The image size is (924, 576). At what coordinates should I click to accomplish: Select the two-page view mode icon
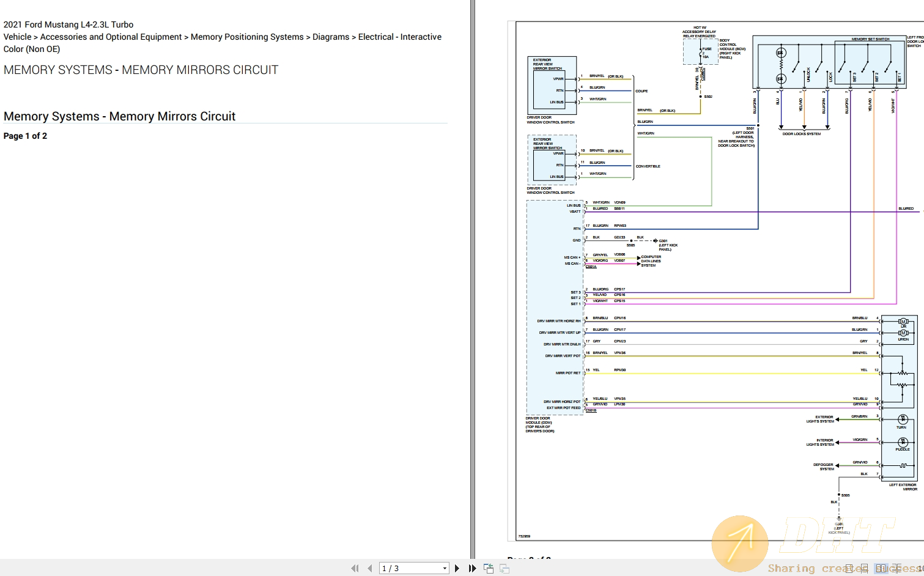881,568
